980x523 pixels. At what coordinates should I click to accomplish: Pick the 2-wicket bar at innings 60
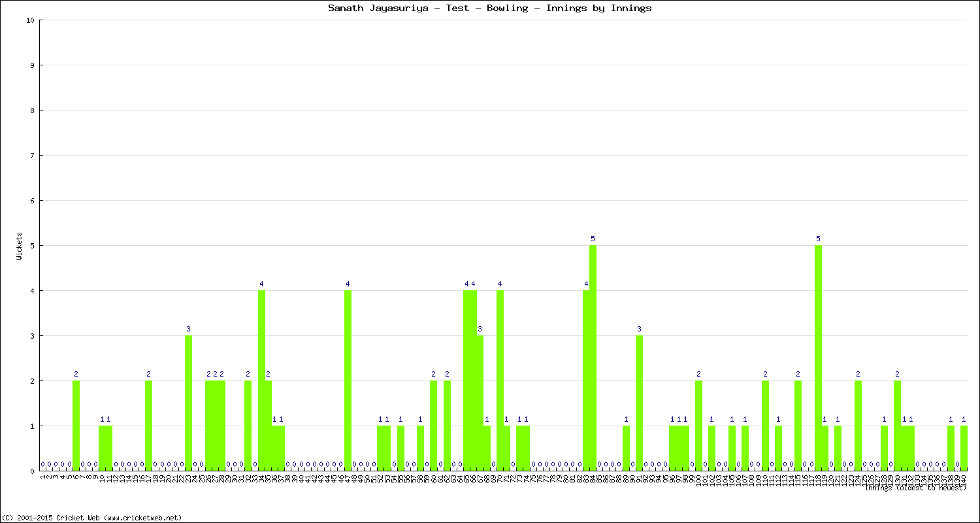tap(433, 426)
